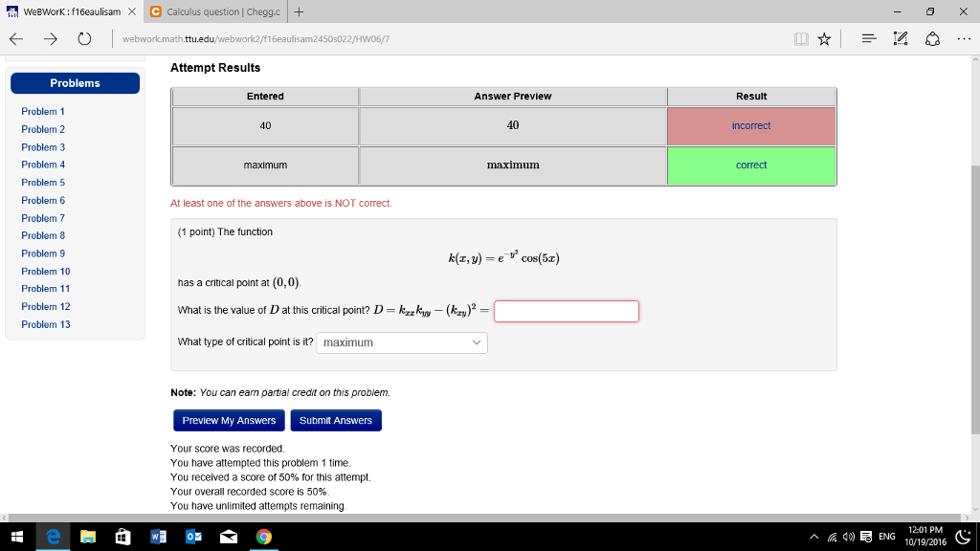Open the Edge Hub panel
The image size is (980, 551).
[868, 38]
